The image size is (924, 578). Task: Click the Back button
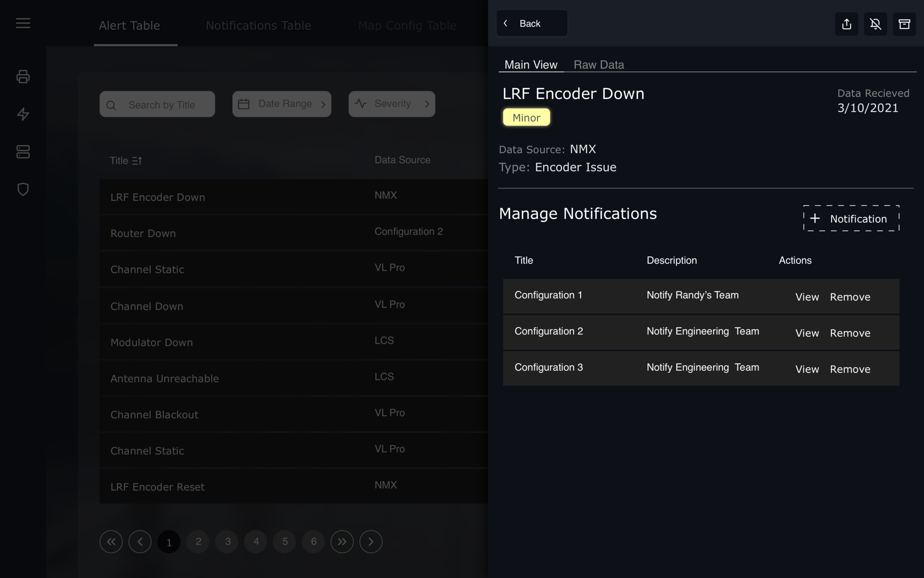pyautogui.click(x=531, y=24)
